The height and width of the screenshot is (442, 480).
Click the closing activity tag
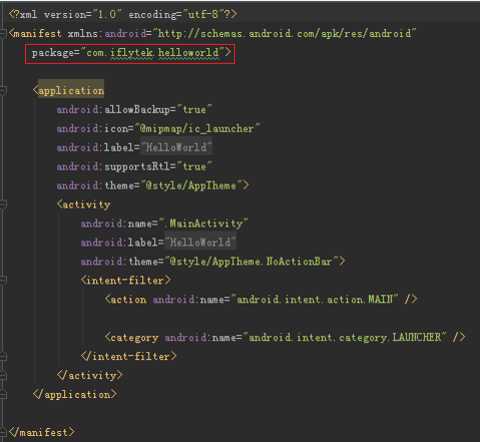(90, 375)
